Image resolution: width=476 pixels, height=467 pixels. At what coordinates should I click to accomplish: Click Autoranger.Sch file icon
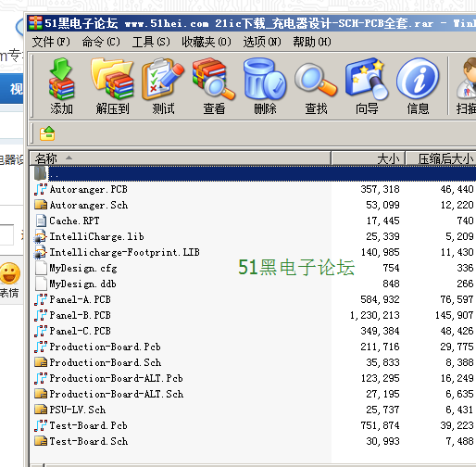41,205
